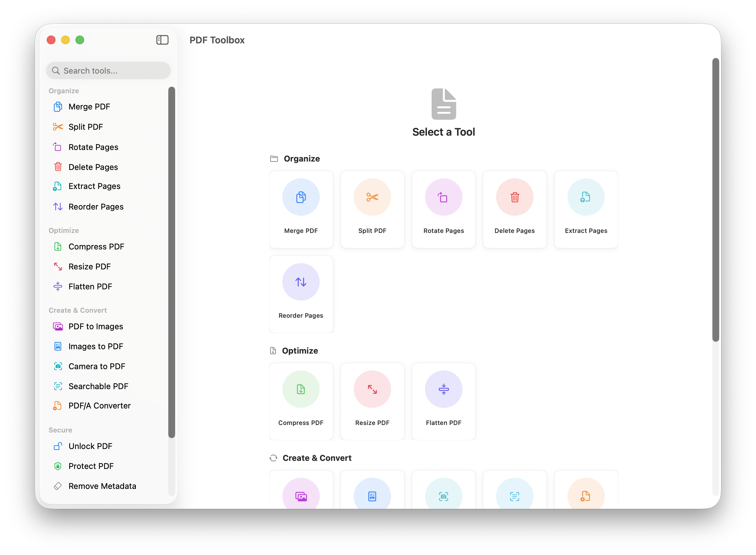756x555 pixels.
Task: Select the Extract Pages tool card
Action: tap(586, 209)
